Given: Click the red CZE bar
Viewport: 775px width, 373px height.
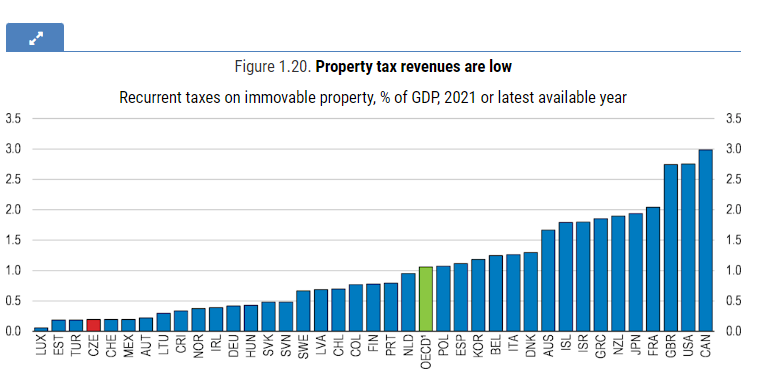Looking at the screenshot, I should [93, 325].
